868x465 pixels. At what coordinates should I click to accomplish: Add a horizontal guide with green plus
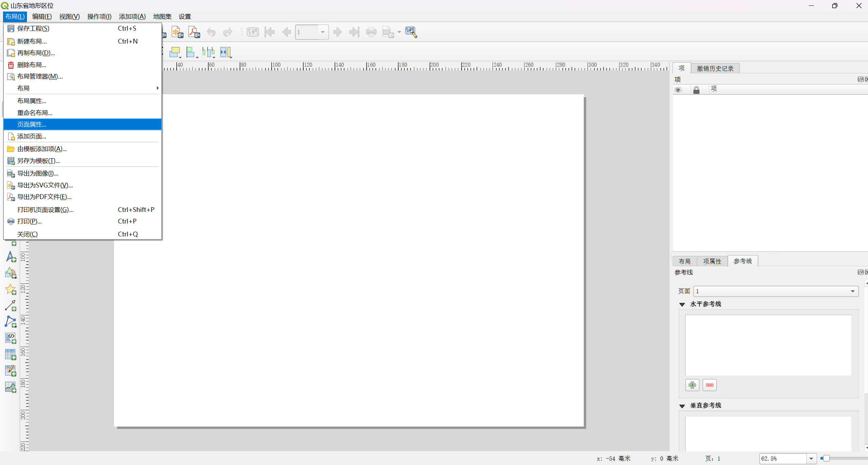[x=692, y=385]
